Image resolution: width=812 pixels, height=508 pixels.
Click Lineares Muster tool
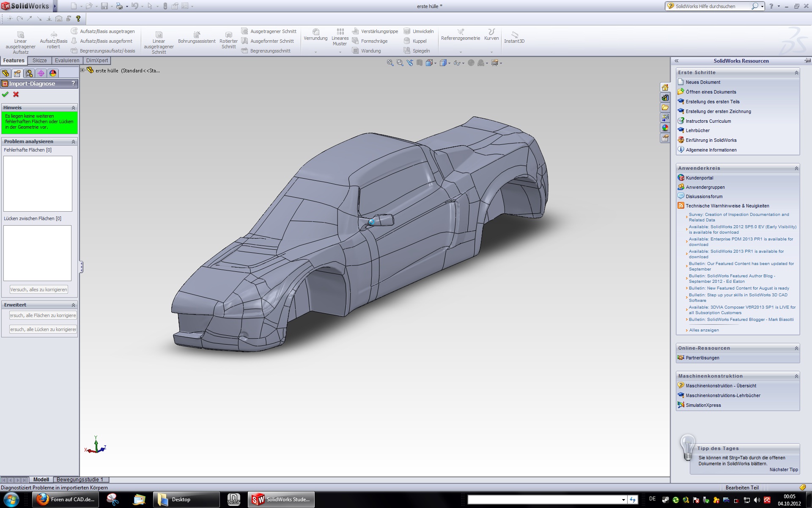coord(340,37)
